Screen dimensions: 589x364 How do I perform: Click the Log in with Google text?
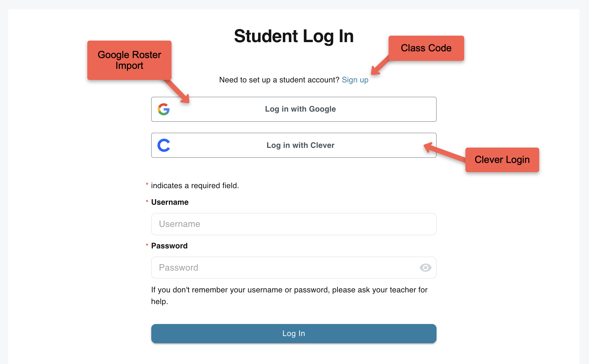(x=300, y=109)
